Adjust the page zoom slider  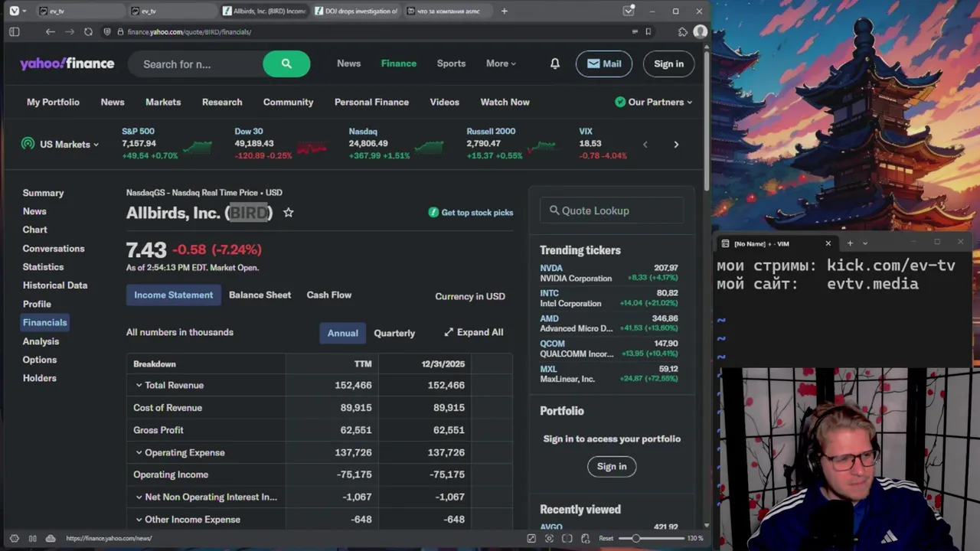(x=652, y=538)
